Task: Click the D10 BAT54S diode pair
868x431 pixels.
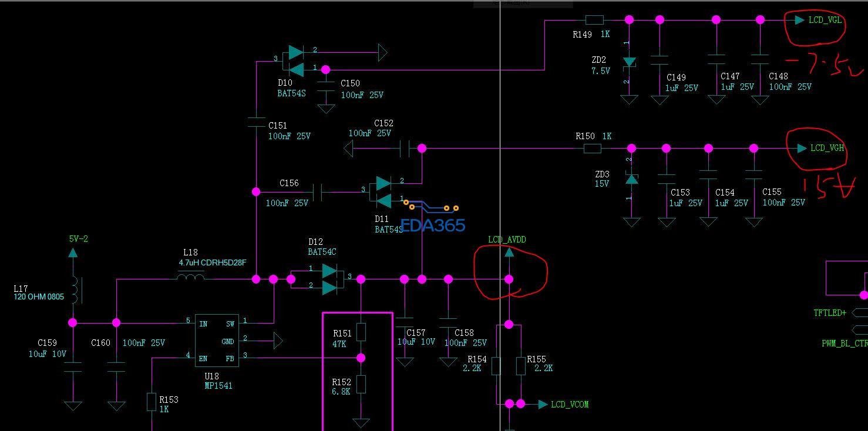Action: [x=296, y=61]
